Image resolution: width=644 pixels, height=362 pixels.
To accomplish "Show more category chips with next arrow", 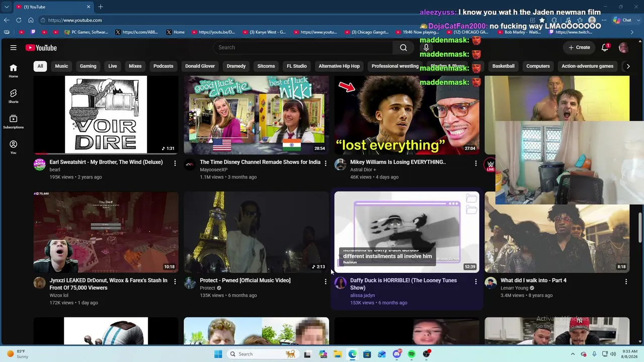I will (627, 66).
